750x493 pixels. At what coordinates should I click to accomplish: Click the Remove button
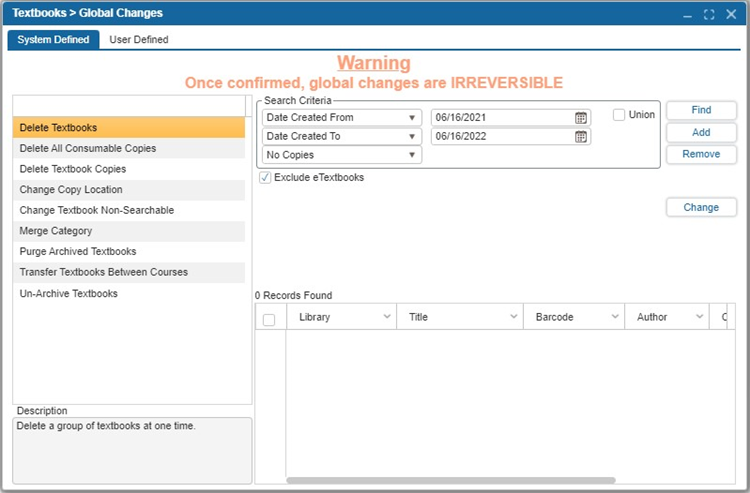click(701, 154)
